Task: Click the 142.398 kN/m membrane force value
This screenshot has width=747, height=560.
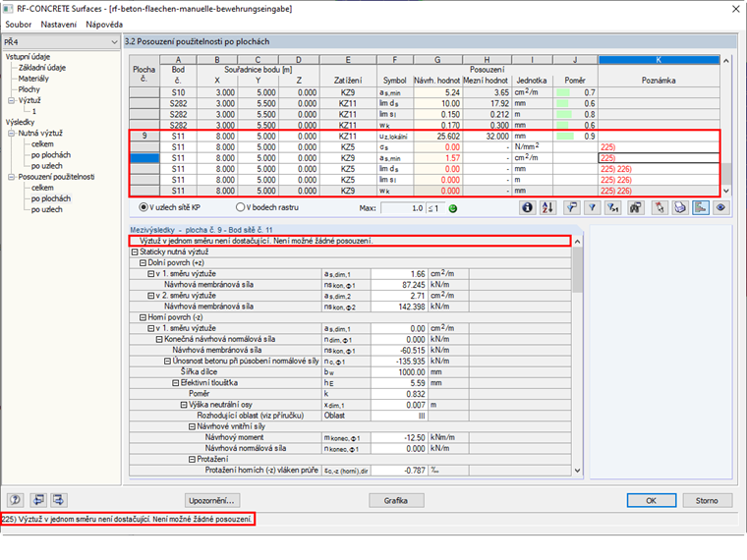Action: 400,307
